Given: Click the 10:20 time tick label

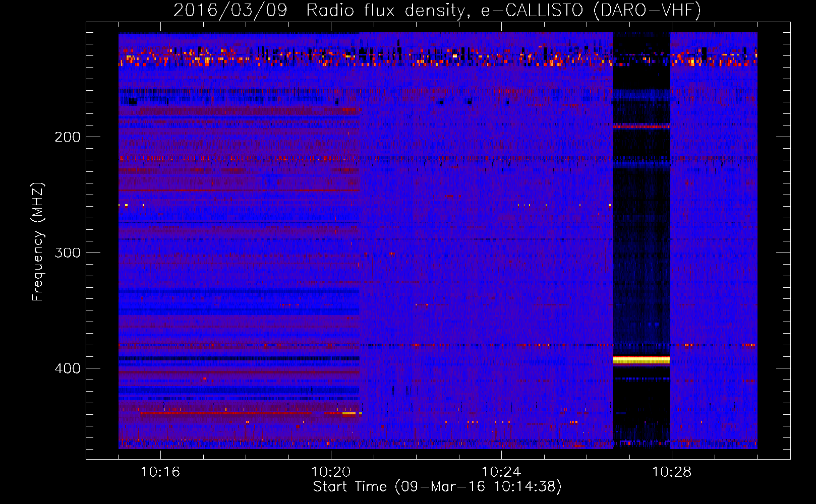Looking at the screenshot, I should point(330,472).
